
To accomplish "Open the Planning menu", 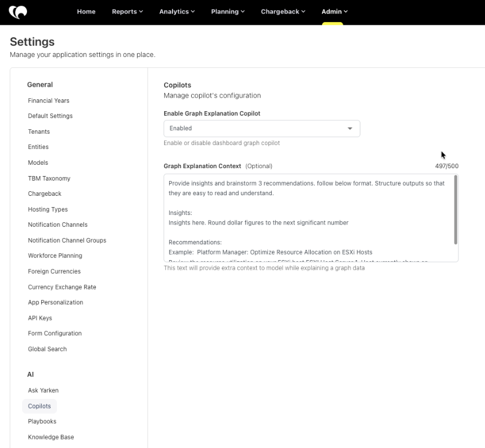I will [228, 12].
